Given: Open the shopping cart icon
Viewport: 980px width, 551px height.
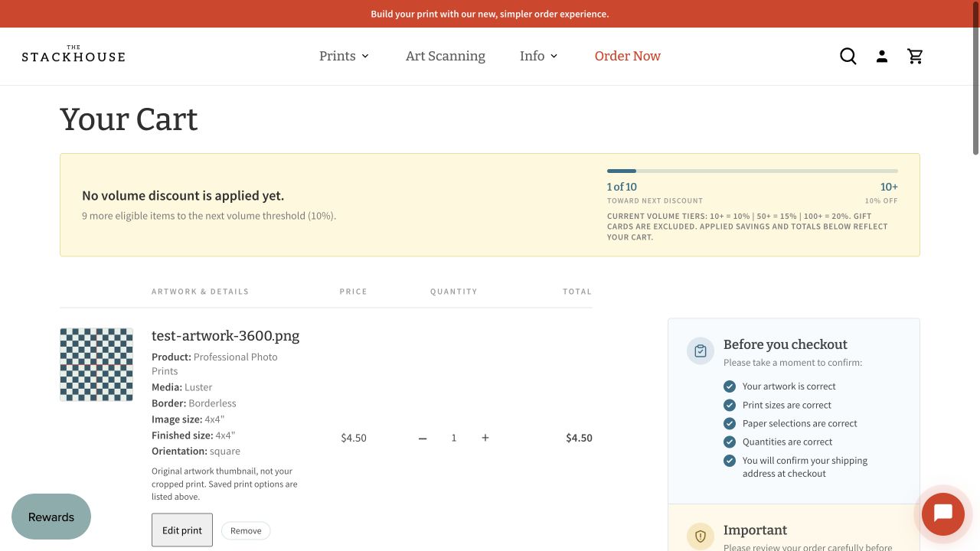Looking at the screenshot, I should pos(915,56).
